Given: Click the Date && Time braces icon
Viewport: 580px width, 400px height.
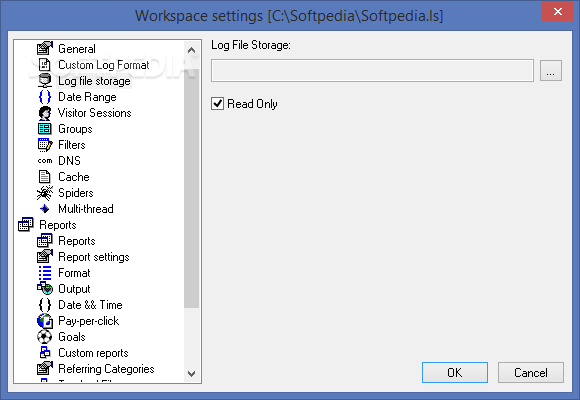Looking at the screenshot, I should pyautogui.click(x=45, y=305).
